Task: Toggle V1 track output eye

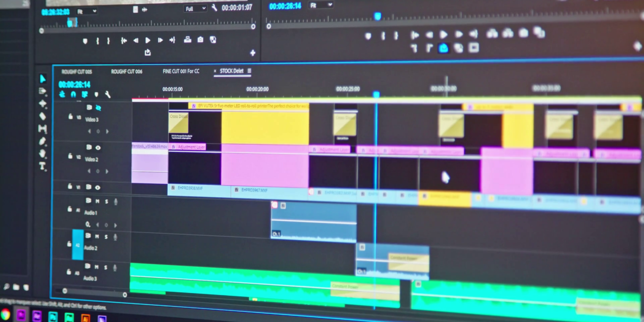Action: [x=98, y=187]
